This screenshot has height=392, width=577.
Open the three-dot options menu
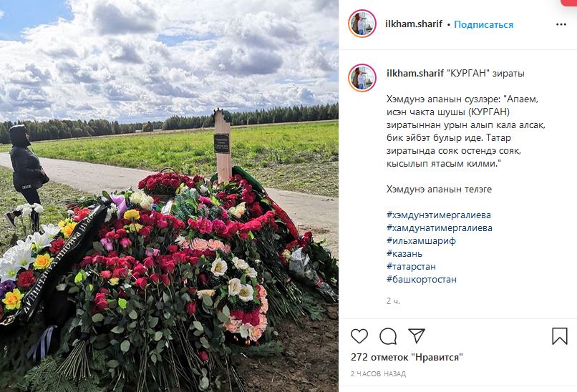(x=561, y=24)
